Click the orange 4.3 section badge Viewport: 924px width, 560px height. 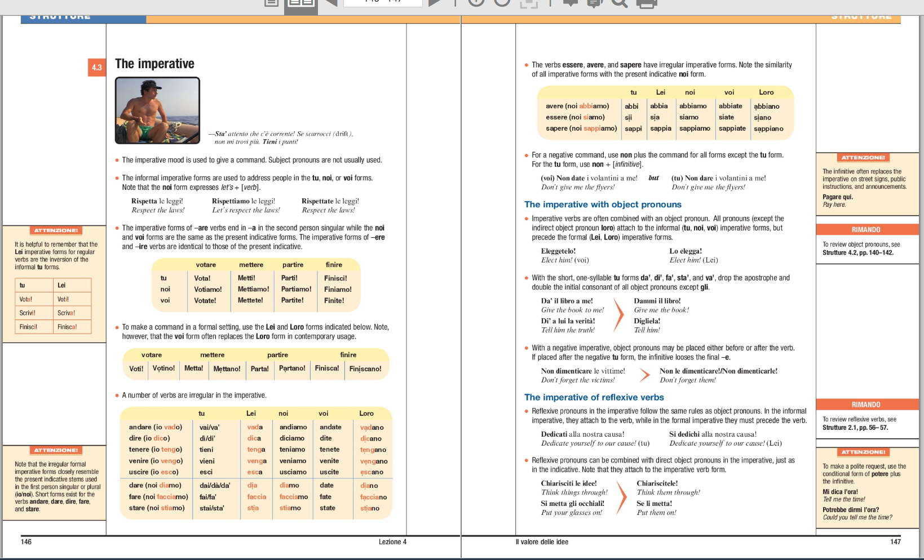pos(97,68)
